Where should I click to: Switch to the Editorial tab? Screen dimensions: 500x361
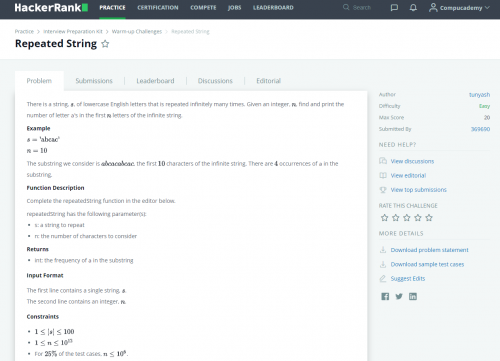click(268, 81)
